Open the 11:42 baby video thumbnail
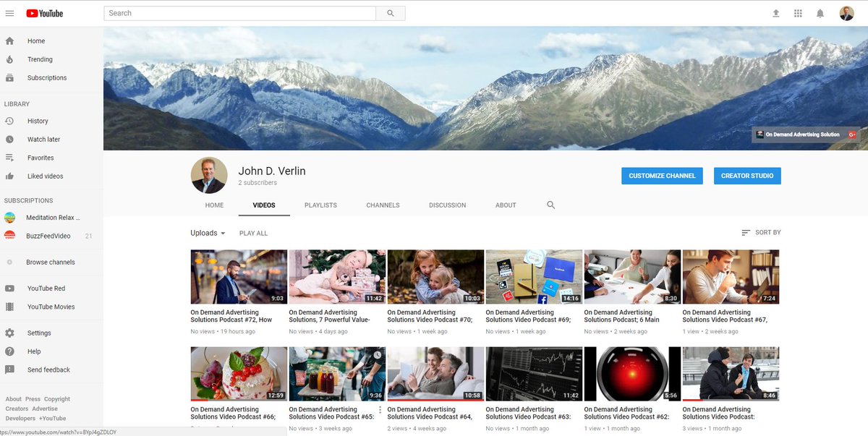The width and height of the screenshot is (868, 436). coord(337,277)
